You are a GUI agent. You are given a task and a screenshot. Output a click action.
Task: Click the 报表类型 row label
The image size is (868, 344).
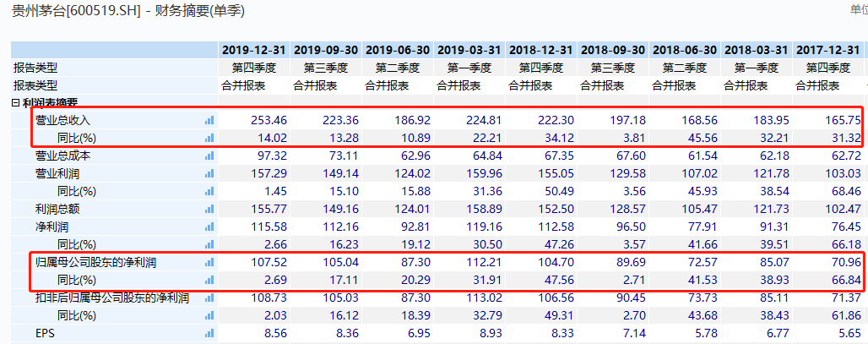click(35, 86)
